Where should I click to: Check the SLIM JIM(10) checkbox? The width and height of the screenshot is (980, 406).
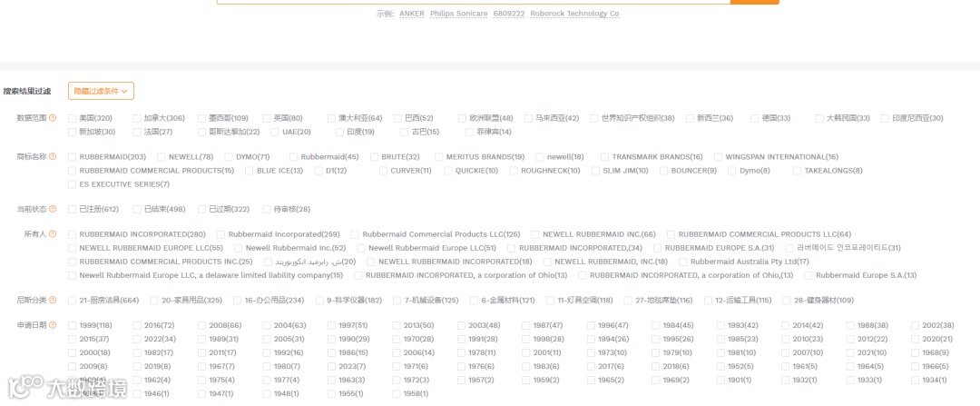pyautogui.click(x=596, y=171)
